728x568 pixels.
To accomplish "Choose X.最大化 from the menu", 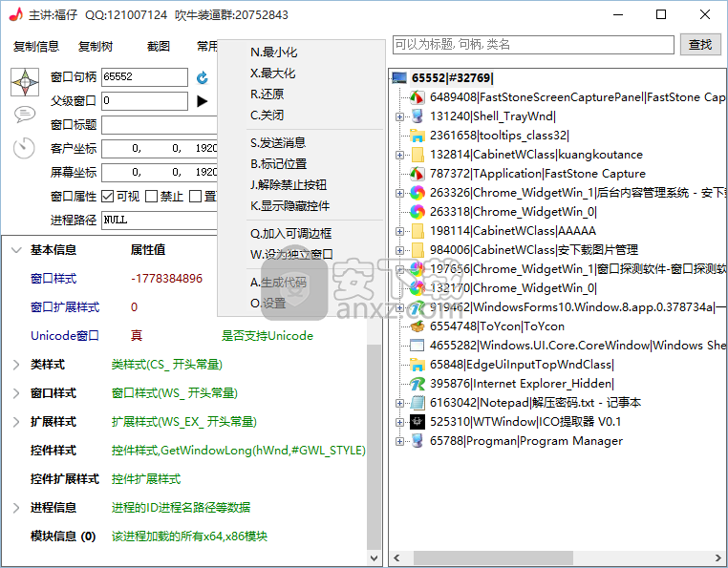I will (301, 73).
